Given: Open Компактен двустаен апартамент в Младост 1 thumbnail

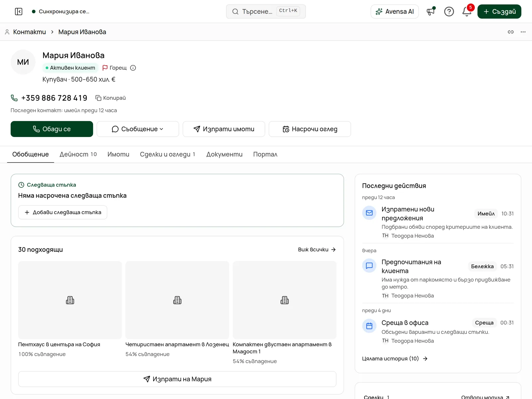Looking at the screenshot, I should [285, 300].
